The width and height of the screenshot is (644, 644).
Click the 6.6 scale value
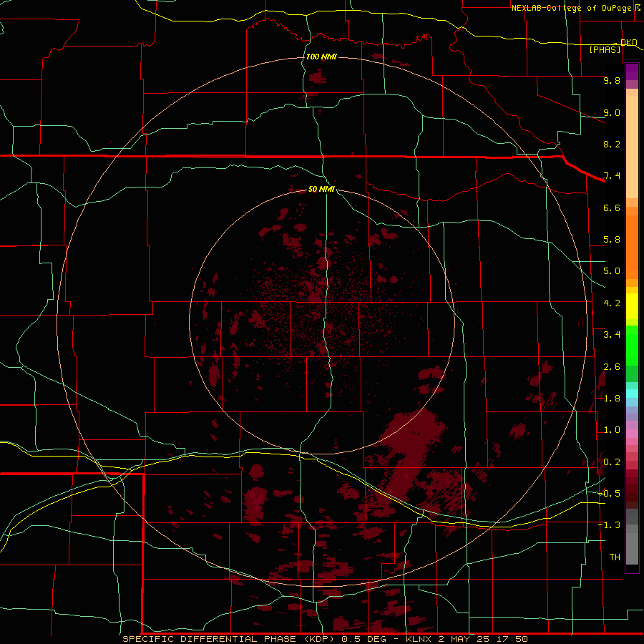tap(612, 208)
